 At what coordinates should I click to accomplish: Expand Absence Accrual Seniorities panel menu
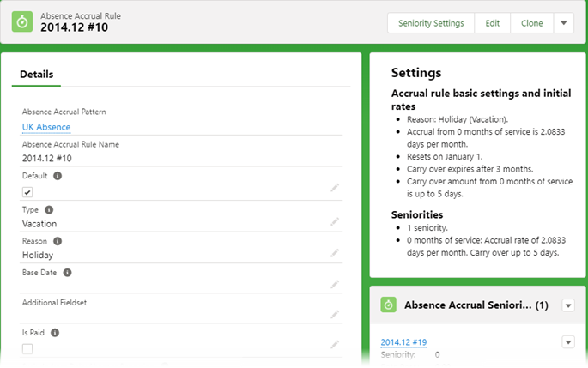(x=567, y=305)
